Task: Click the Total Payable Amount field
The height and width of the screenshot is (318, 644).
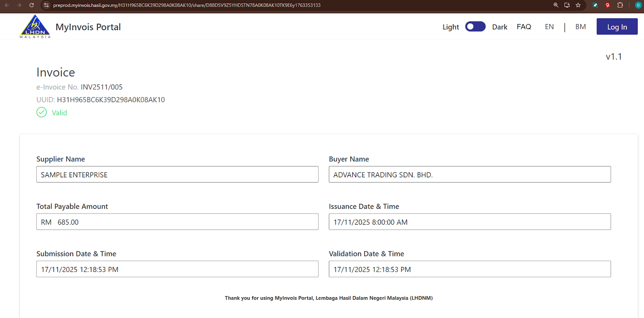Action: [177, 222]
